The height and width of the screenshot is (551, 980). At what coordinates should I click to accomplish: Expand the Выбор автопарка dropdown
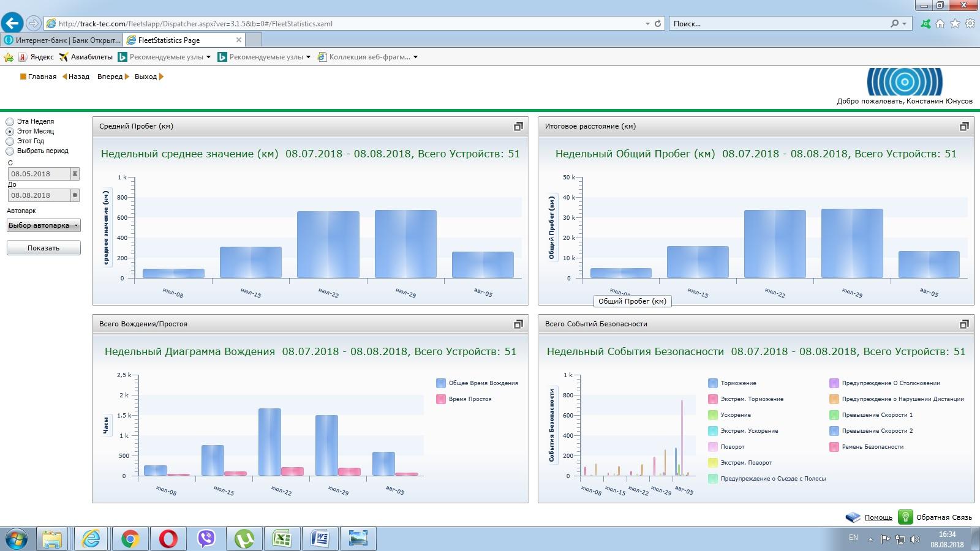click(x=43, y=225)
